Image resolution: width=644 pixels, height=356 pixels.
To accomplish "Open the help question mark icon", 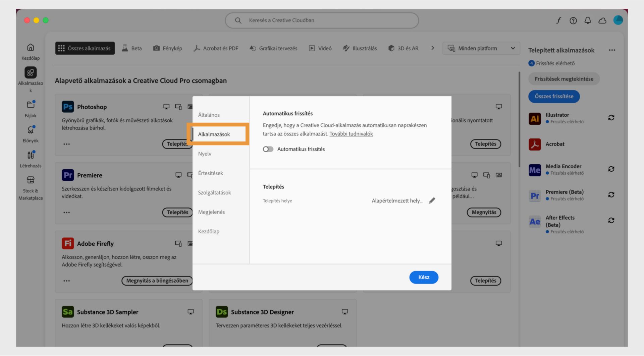I will [573, 20].
